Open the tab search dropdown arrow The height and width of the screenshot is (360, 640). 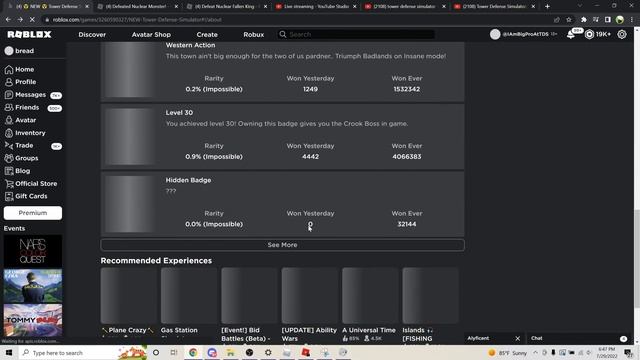[x=580, y=6]
